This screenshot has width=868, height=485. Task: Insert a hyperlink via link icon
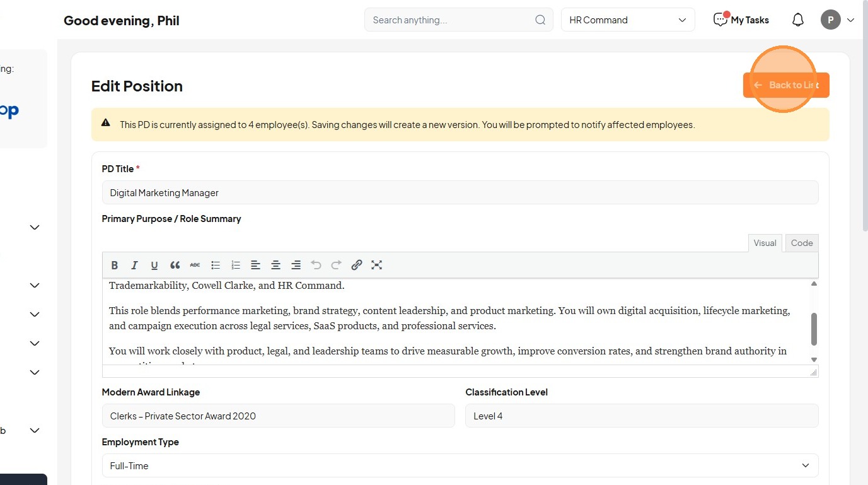coord(357,265)
